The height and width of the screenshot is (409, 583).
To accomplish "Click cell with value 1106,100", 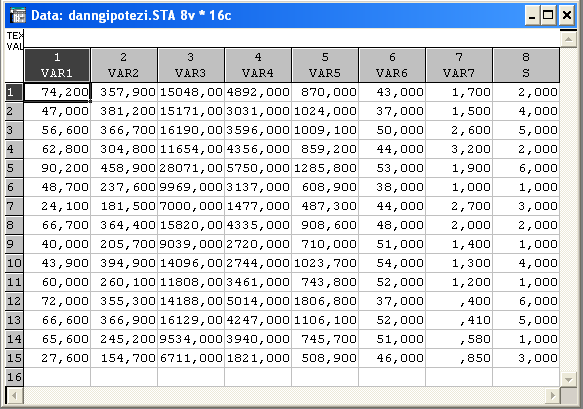I will (325, 320).
